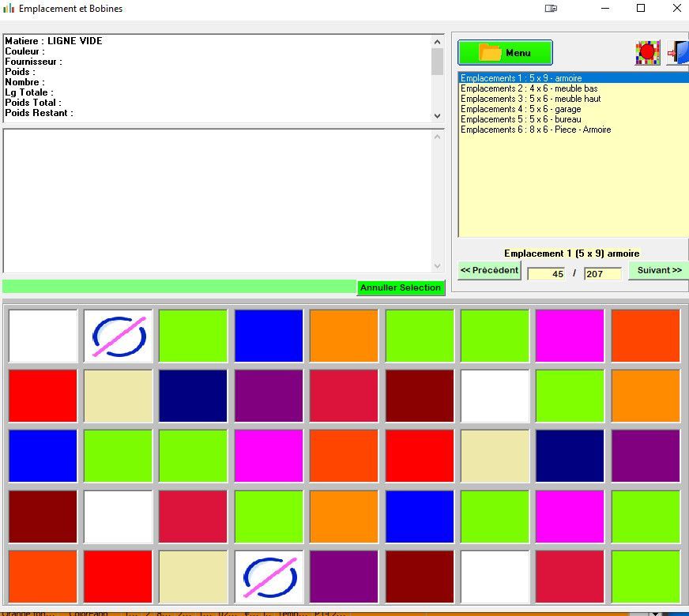The image size is (689, 616).
Task: Click the red circle mosaic icon
Action: [x=647, y=53]
